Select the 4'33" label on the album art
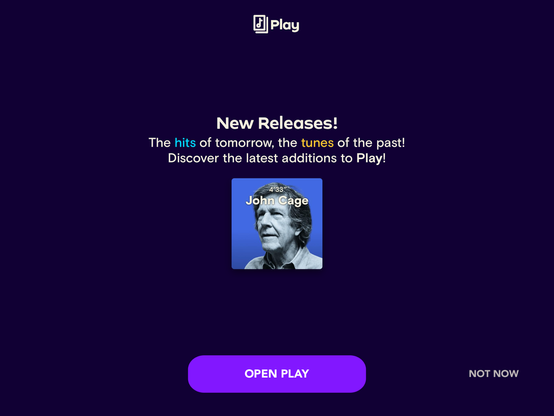554x416 pixels. coord(277,189)
